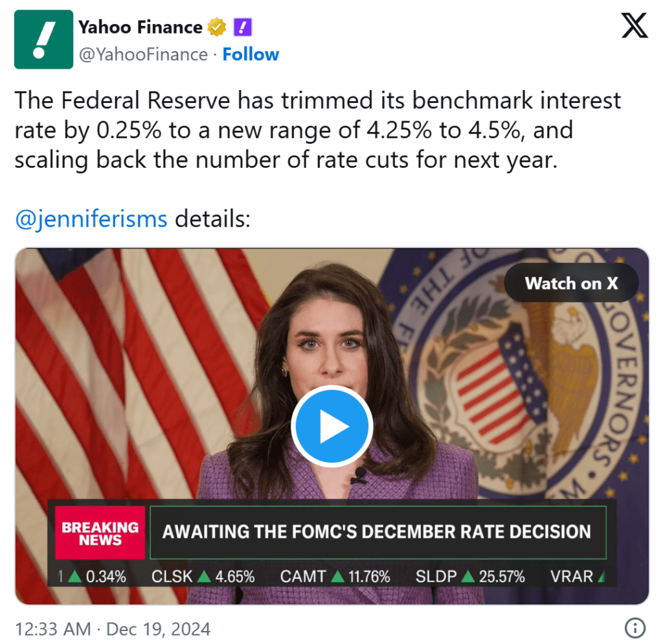Click the Yahoo Finance green profile avatar
This screenshot has height=644, width=663.
click(x=44, y=40)
